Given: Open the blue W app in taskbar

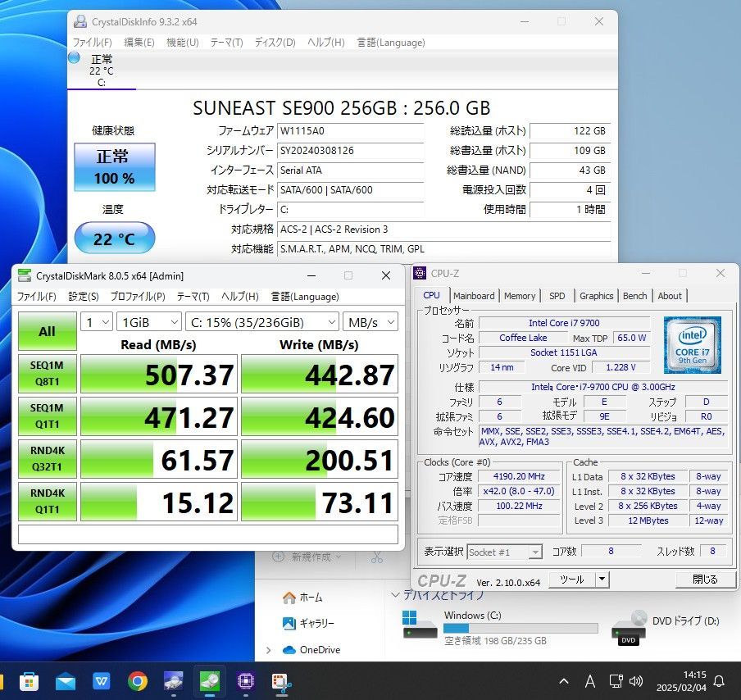Looking at the screenshot, I should coord(101,681).
